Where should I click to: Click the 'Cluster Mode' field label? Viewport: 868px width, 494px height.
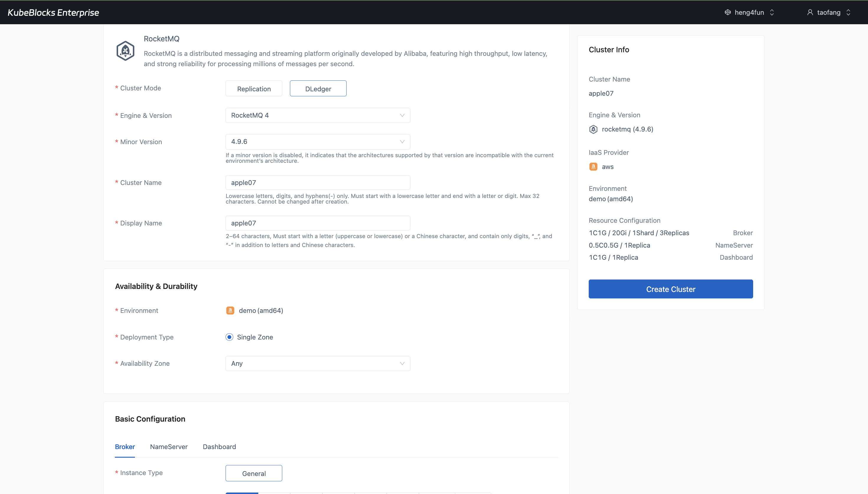pyautogui.click(x=140, y=88)
